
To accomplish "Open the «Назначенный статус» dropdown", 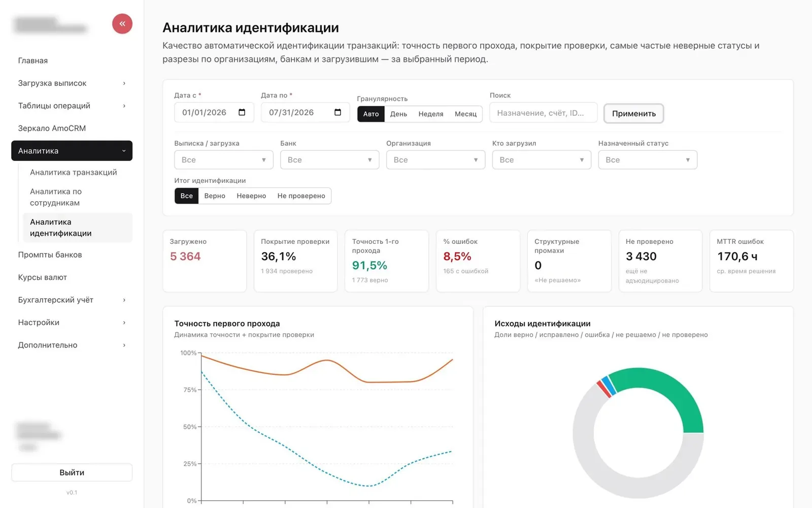I will [x=648, y=160].
